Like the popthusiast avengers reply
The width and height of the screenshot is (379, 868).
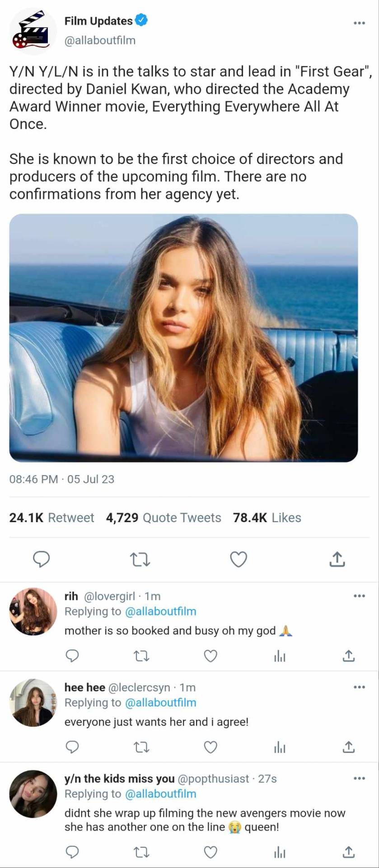211,852
